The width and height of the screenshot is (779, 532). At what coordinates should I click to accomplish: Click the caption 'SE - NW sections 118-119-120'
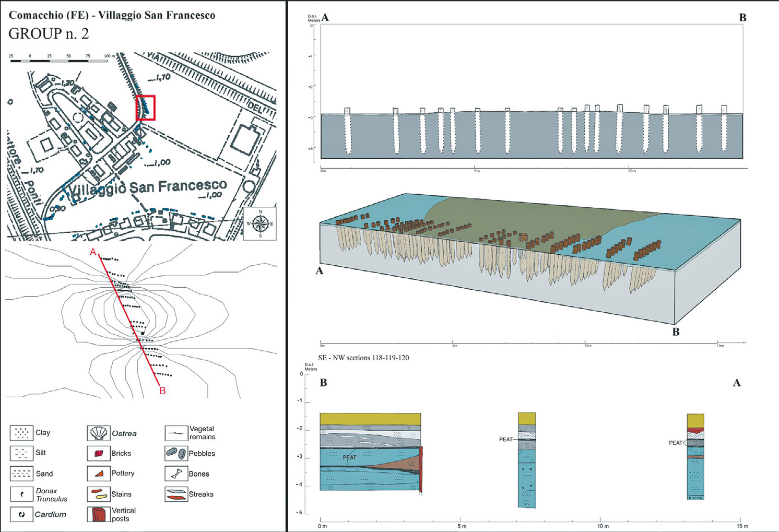364,358
